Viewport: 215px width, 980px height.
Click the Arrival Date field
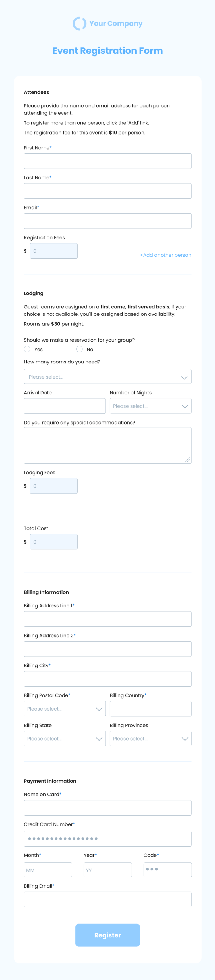(x=65, y=406)
